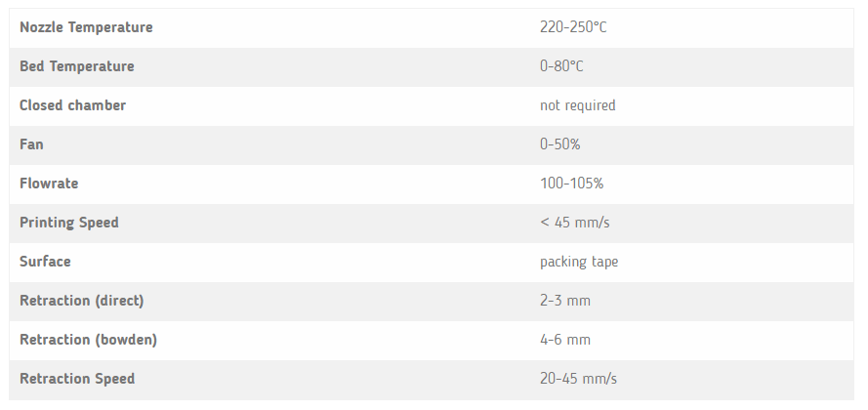Select the 4-6 mm retraction value
868x410 pixels.
[564, 340]
